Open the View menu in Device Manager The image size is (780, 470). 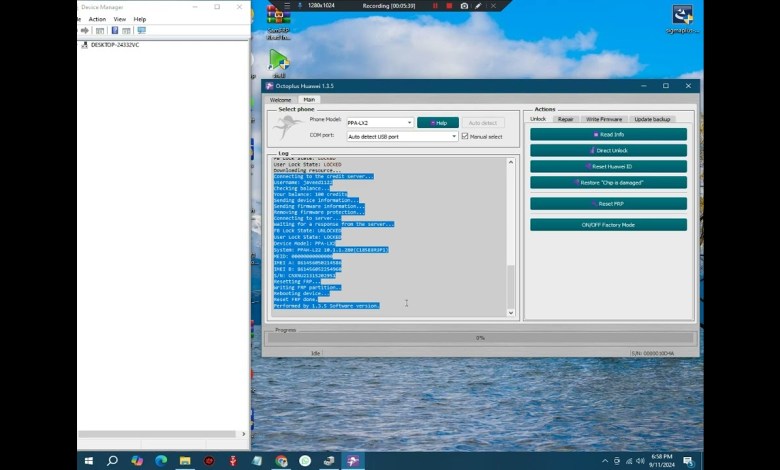pos(120,19)
